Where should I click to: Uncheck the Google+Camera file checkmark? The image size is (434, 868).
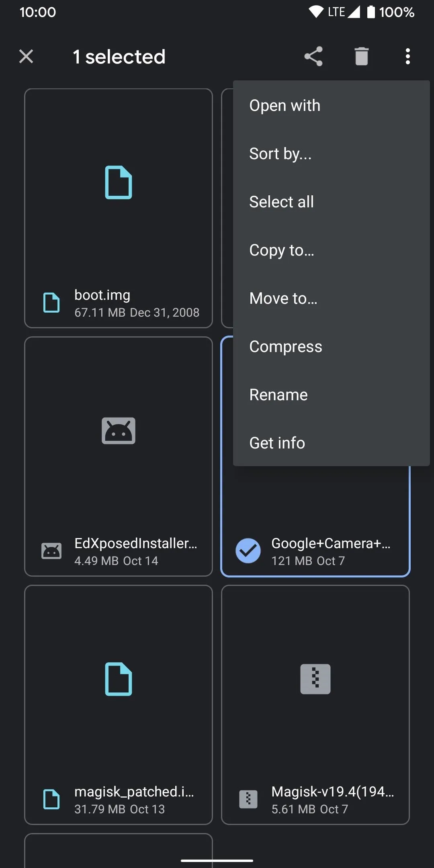click(248, 551)
